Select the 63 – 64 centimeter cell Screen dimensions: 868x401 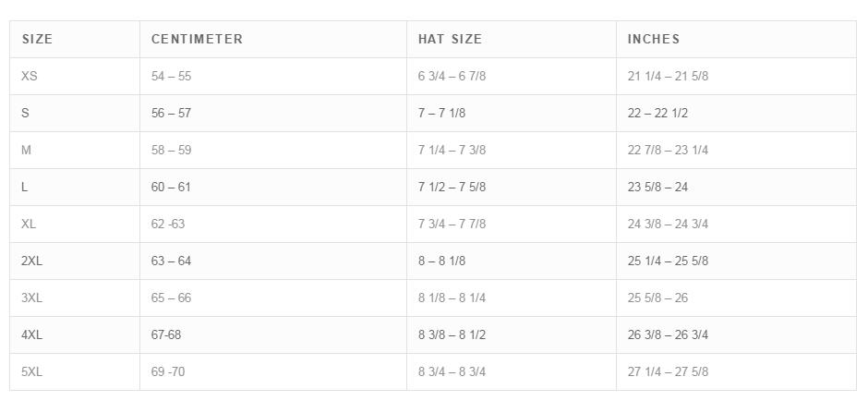[171, 261]
